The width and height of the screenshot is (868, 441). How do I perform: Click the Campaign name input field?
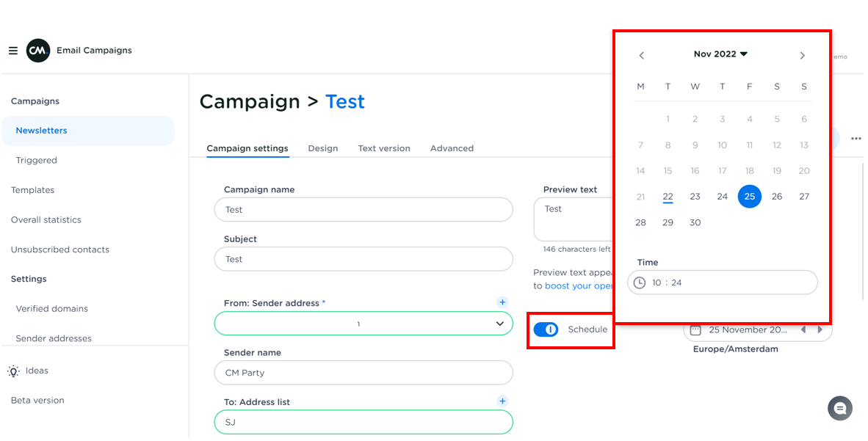(x=364, y=210)
